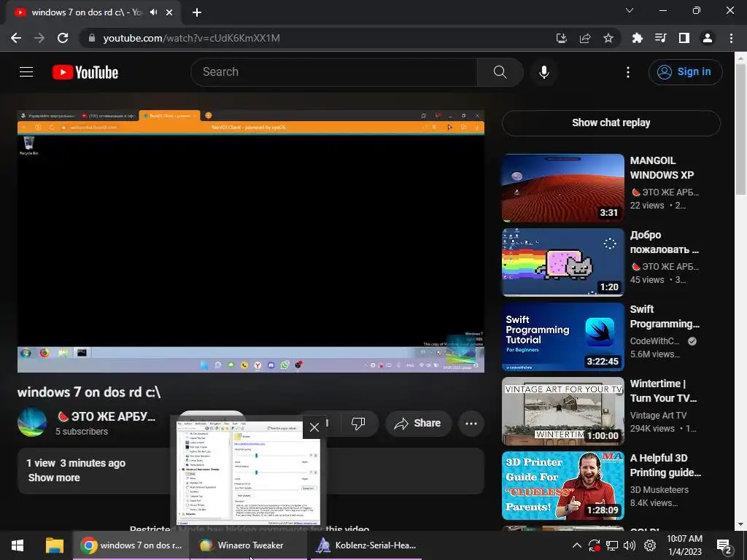
Task: Mute tab via speaker icon on tab
Action: point(153,12)
